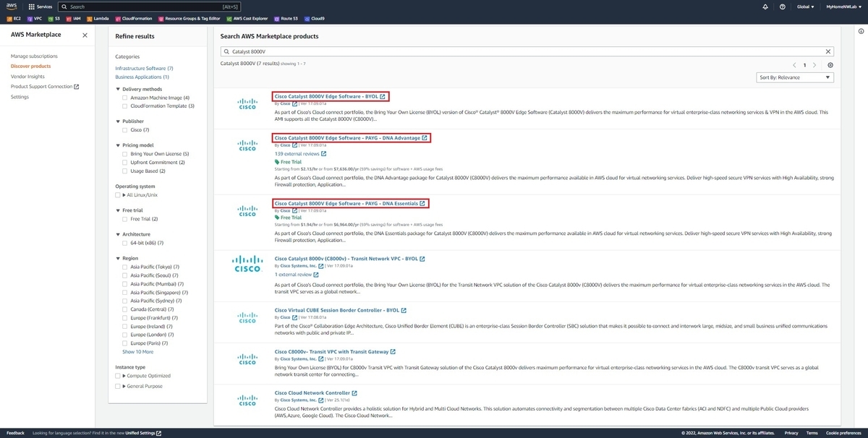The height and width of the screenshot is (438, 868).
Task: Open Vendor Insights in sidebar
Action: point(27,76)
